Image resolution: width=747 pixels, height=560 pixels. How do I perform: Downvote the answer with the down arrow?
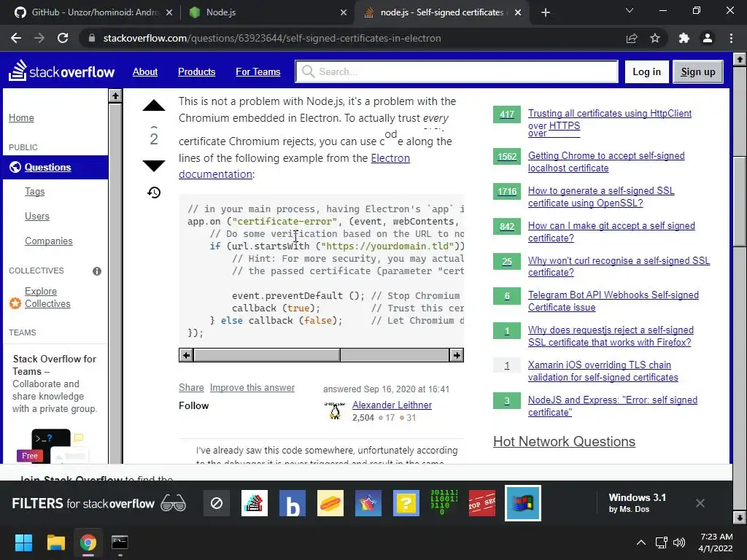pos(153,166)
